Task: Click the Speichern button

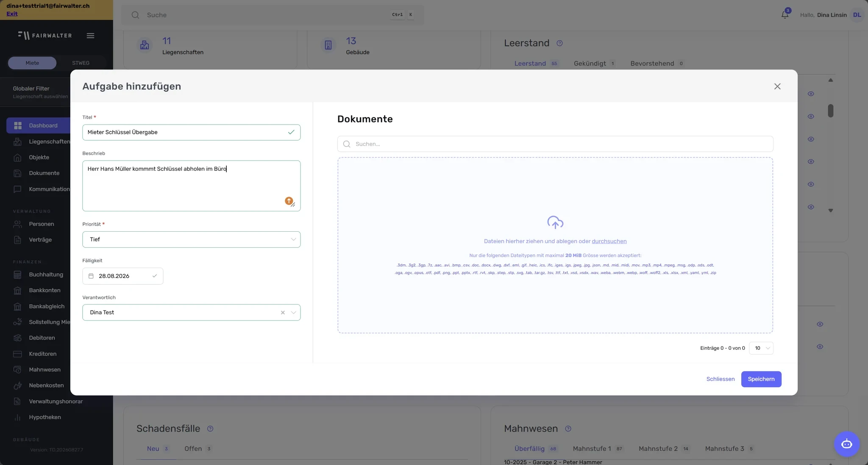Action: 761,379
